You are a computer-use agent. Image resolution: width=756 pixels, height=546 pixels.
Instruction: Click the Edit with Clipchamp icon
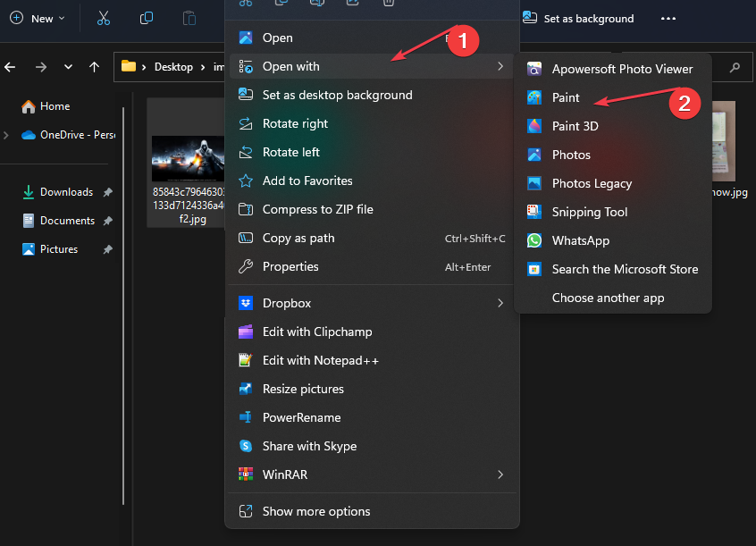(246, 332)
